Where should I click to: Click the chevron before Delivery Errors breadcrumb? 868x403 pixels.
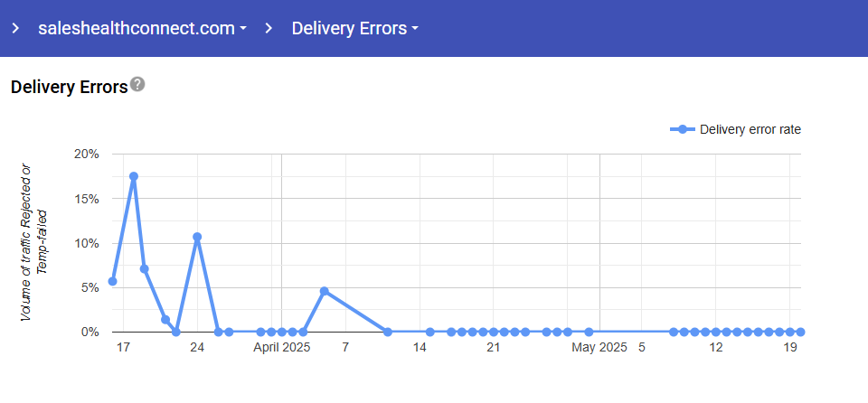pyautogui.click(x=269, y=28)
